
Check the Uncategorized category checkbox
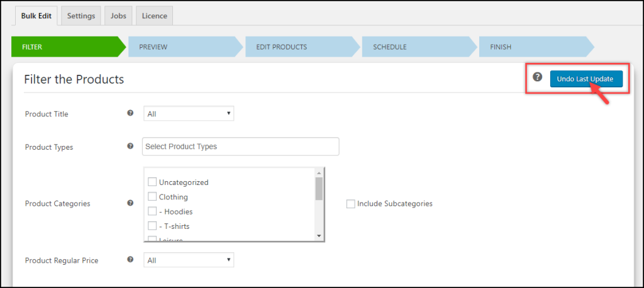152,182
